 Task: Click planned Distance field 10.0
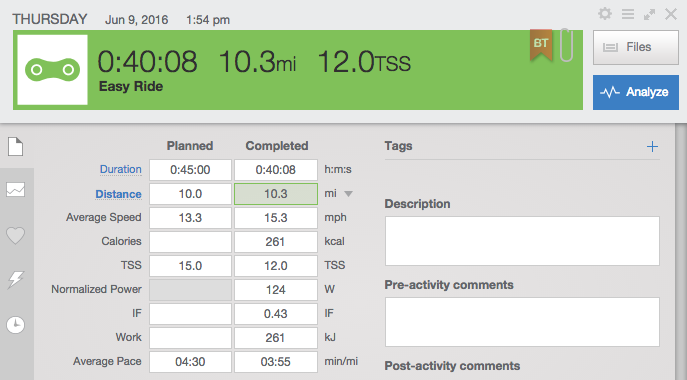190,194
